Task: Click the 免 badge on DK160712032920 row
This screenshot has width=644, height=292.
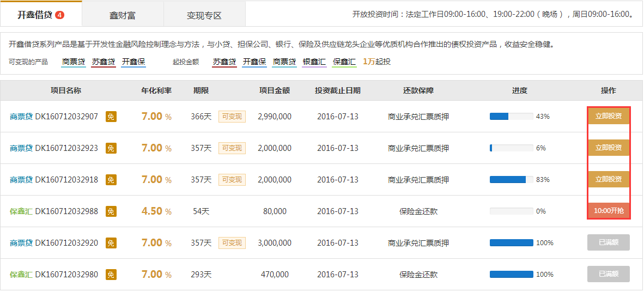Action: point(111,243)
